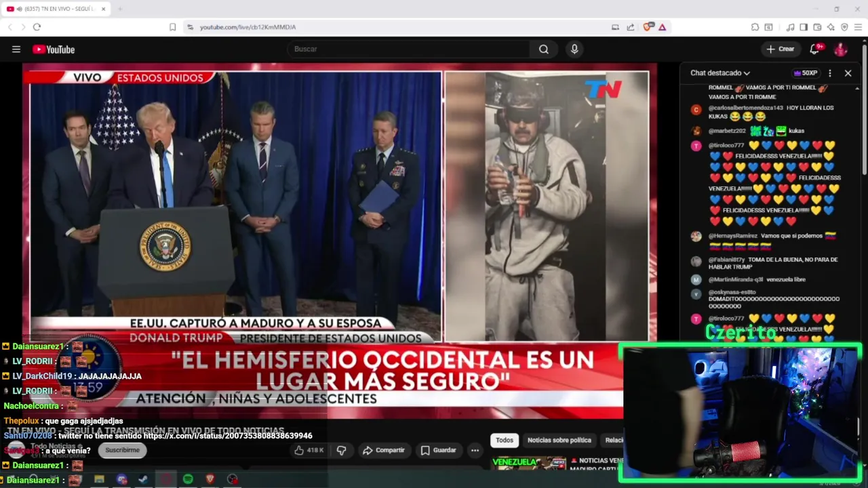Open site settings icon in address bar
868x488 pixels.
(191, 27)
